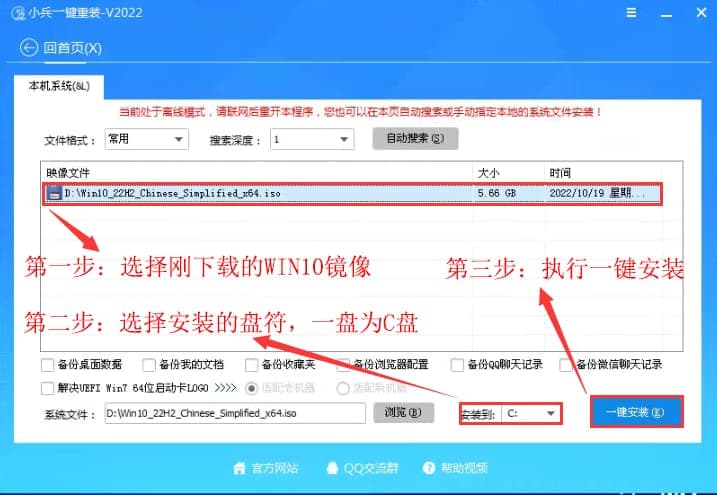Open the 帮助视频 link

click(464, 468)
